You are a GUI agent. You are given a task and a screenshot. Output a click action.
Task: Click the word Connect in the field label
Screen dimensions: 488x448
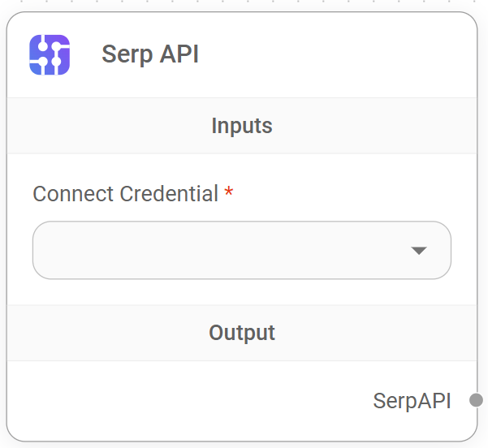tap(74, 194)
